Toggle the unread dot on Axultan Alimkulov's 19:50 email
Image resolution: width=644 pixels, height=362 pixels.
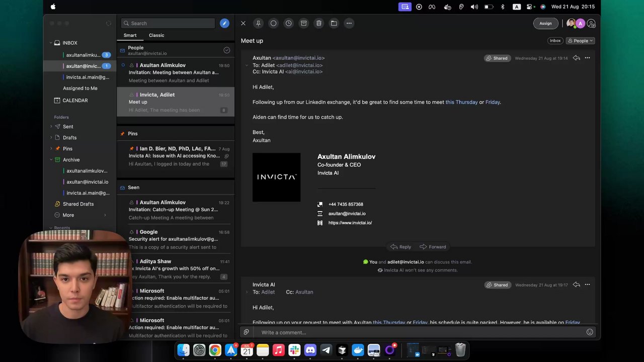123,65
